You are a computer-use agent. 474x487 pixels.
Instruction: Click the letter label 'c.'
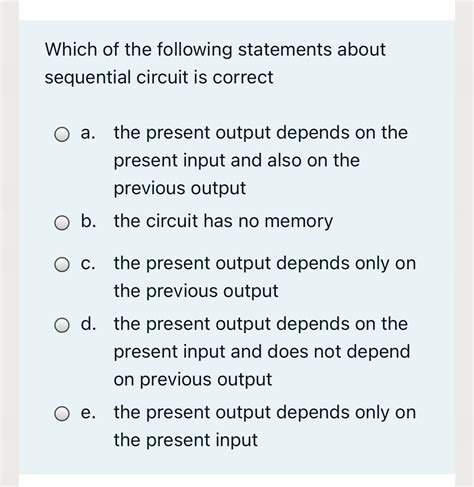click(88, 263)
